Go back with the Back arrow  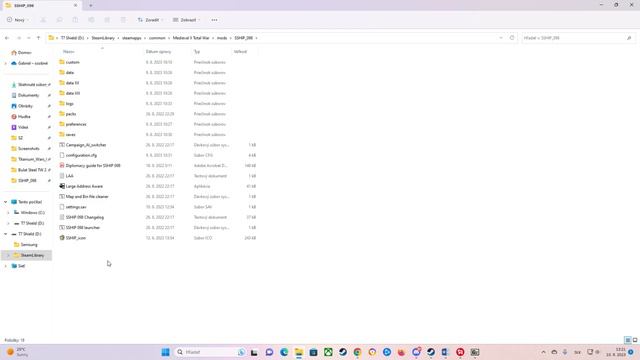click(7, 38)
